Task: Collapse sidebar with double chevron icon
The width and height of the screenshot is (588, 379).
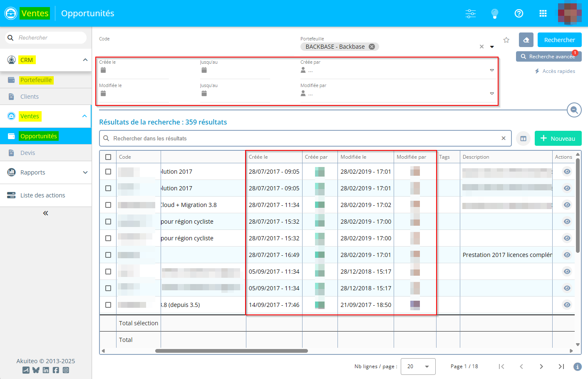Action: pyautogui.click(x=45, y=213)
